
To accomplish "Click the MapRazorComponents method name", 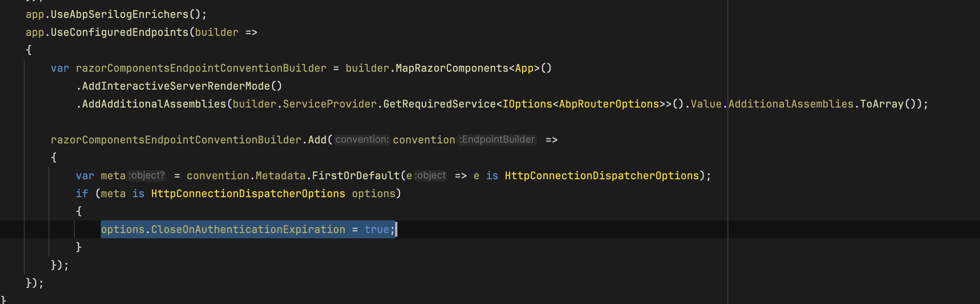I will (x=452, y=68).
